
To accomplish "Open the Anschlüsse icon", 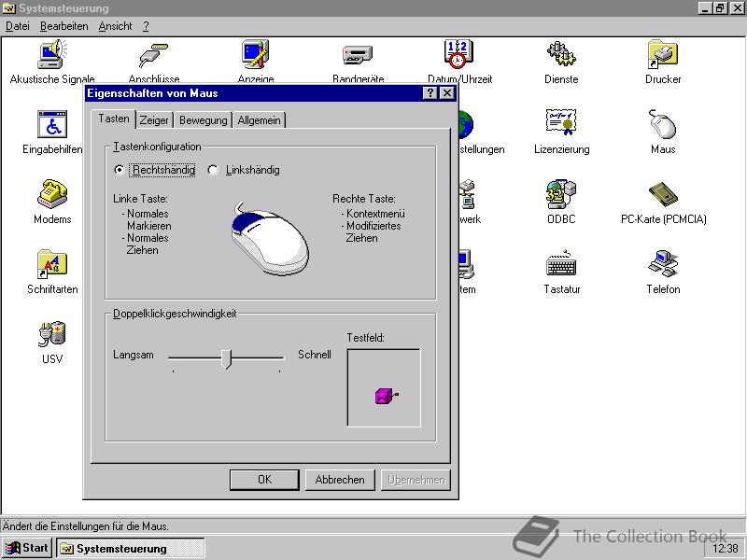I will (154, 54).
